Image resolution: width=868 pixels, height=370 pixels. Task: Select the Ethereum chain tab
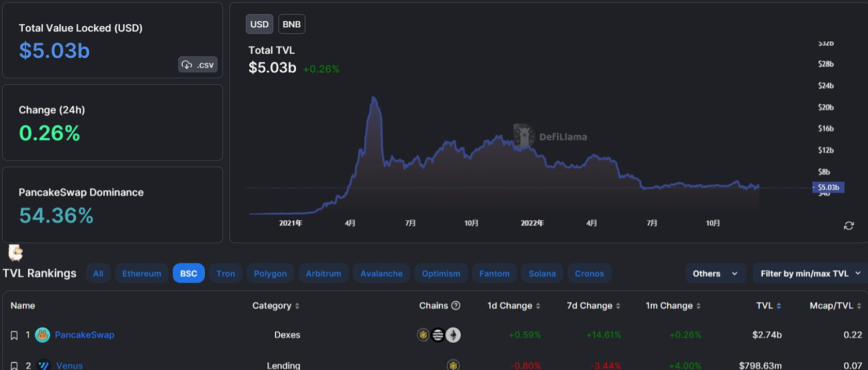(x=141, y=274)
